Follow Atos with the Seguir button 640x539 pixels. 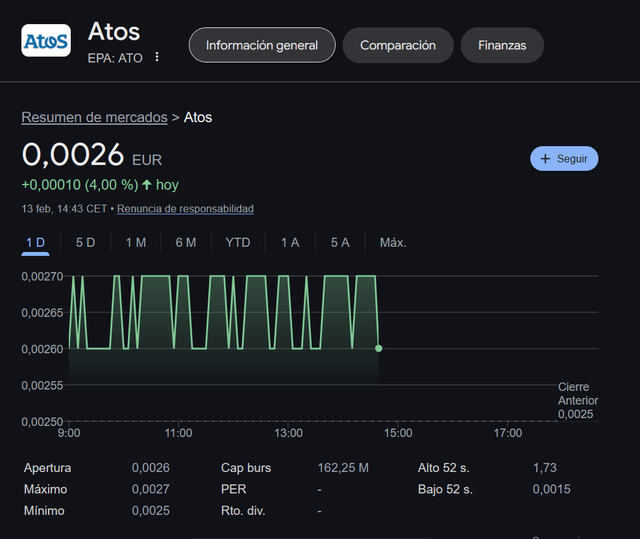coord(564,159)
